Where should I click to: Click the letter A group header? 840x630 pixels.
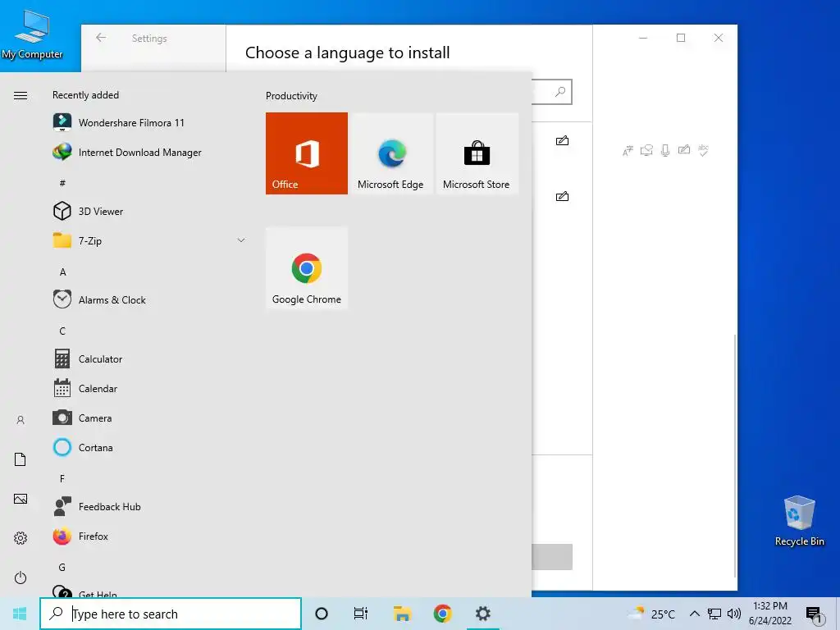tap(62, 272)
